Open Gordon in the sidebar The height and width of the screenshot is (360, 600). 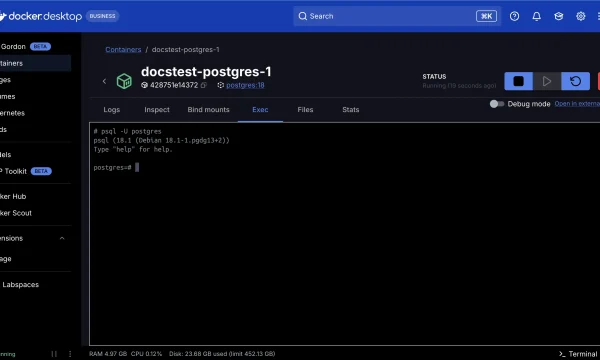click(26, 47)
